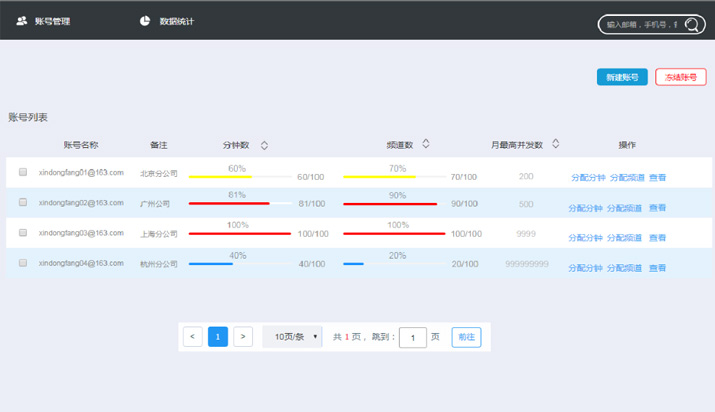Go to previous page arrow
The width and height of the screenshot is (715, 412).
pyautogui.click(x=193, y=337)
